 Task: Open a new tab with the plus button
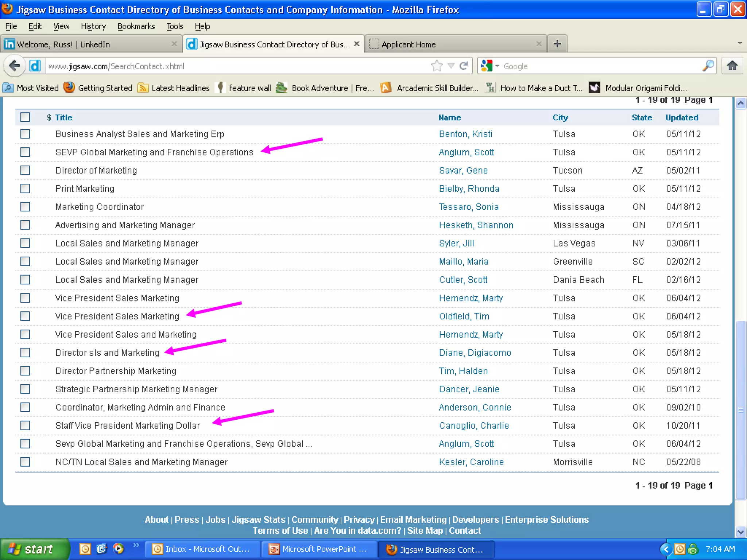coord(557,44)
